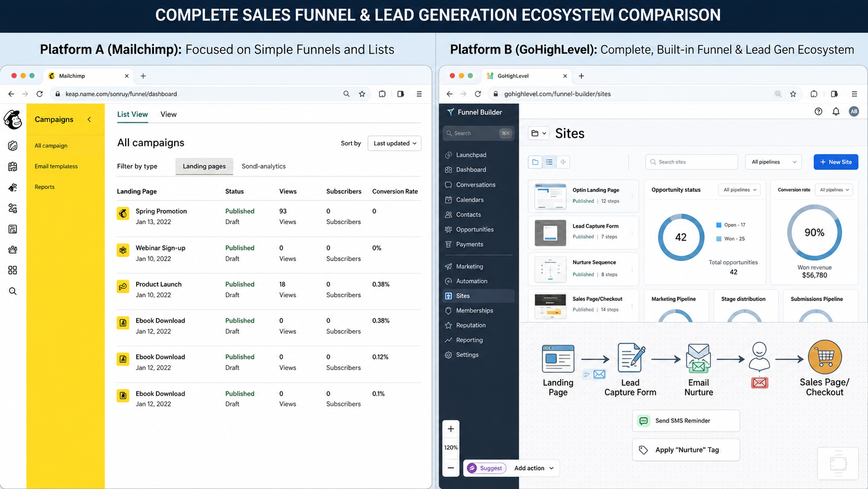The height and width of the screenshot is (489, 868).
Task: Click the Memberships icon in GoHighLevel sidebar
Action: [449, 310]
